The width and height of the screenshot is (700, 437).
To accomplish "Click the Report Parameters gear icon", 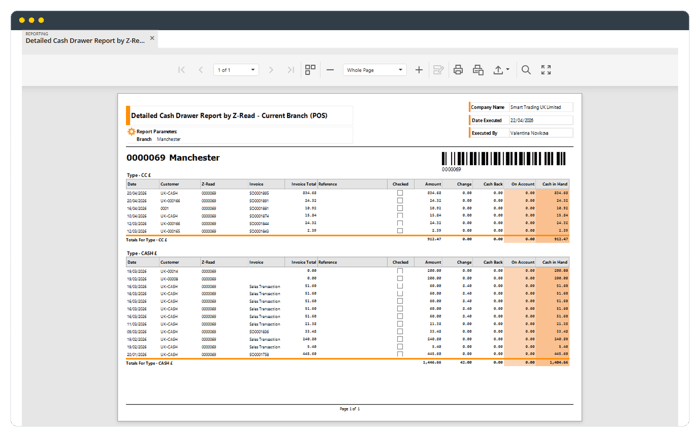I will click(131, 132).
